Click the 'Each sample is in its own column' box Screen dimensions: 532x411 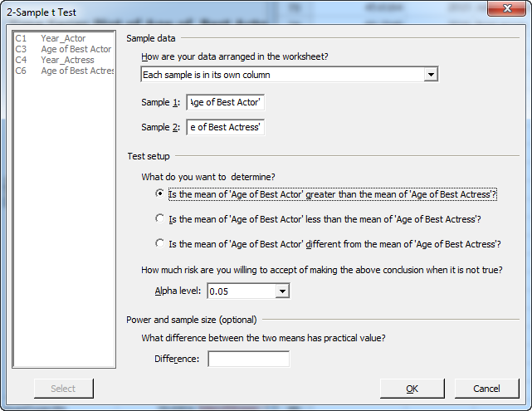point(282,75)
